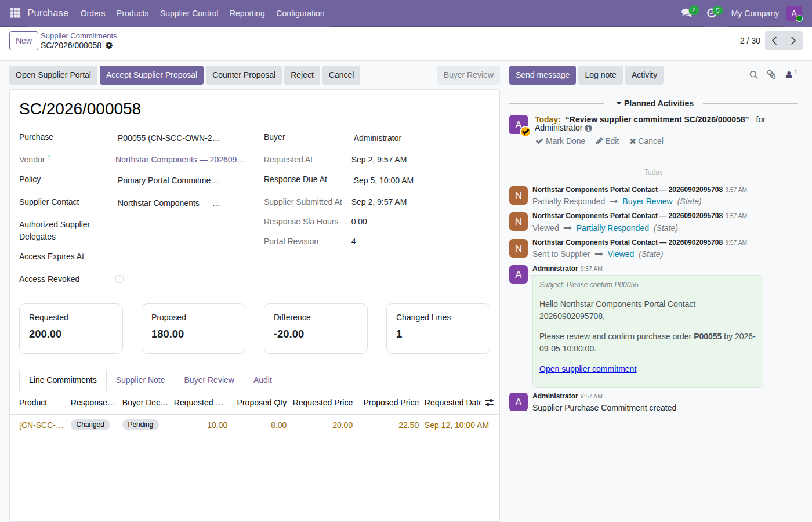Reject the supplier commitment
This screenshot has width=812, height=522.
302,75
